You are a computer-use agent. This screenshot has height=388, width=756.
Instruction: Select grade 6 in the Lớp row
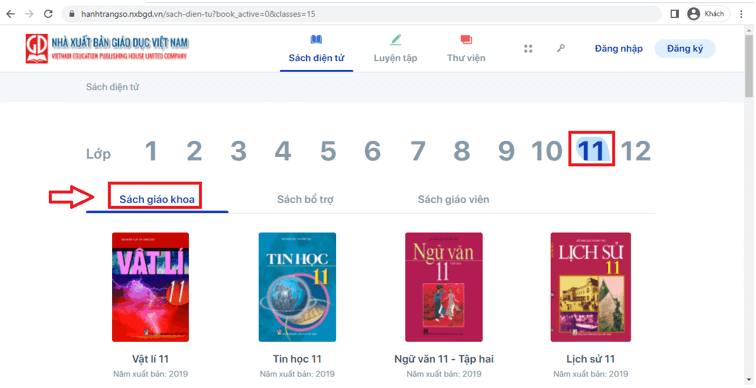pyautogui.click(x=373, y=151)
